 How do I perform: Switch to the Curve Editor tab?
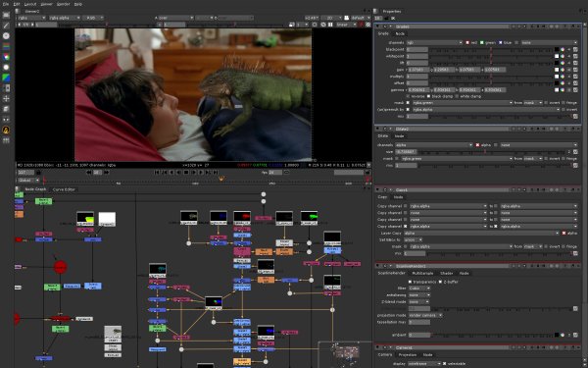click(64, 189)
